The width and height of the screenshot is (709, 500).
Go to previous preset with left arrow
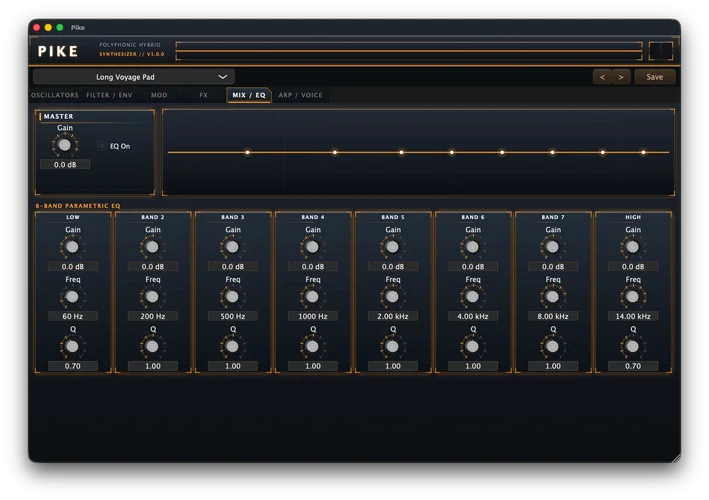[x=602, y=77]
